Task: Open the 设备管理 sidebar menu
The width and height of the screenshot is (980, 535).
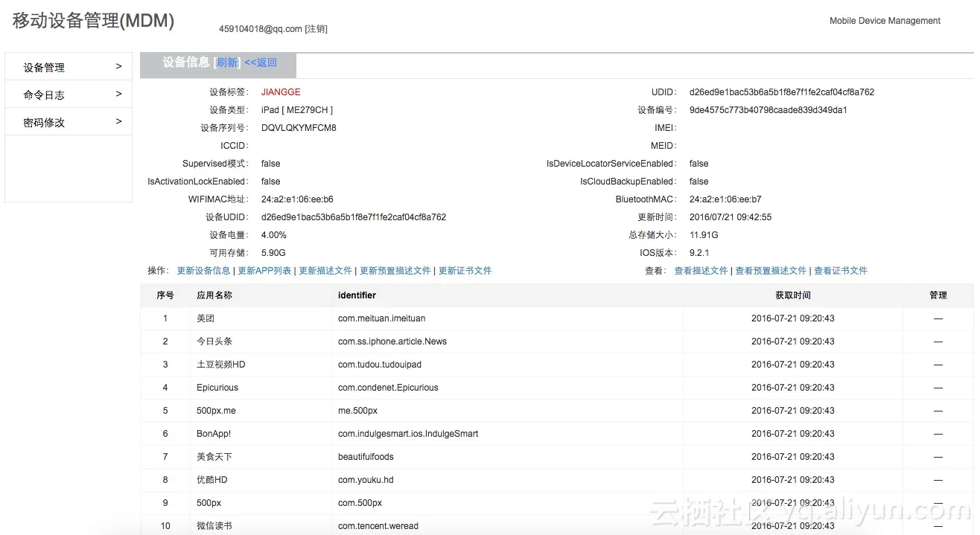Action: 44,67
